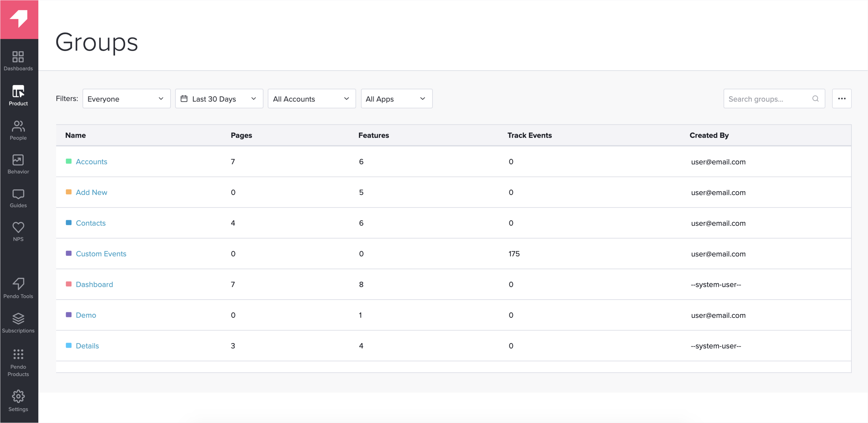Click the purple swatch beside Custom Events
The height and width of the screenshot is (423, 868).
(69, 253)
